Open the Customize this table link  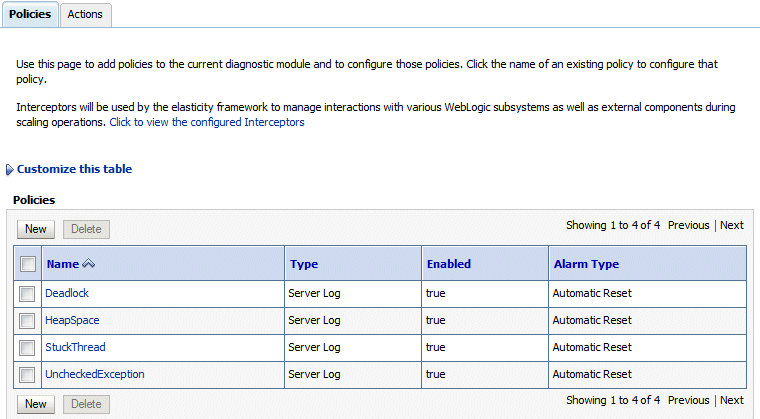coord(74,170)
